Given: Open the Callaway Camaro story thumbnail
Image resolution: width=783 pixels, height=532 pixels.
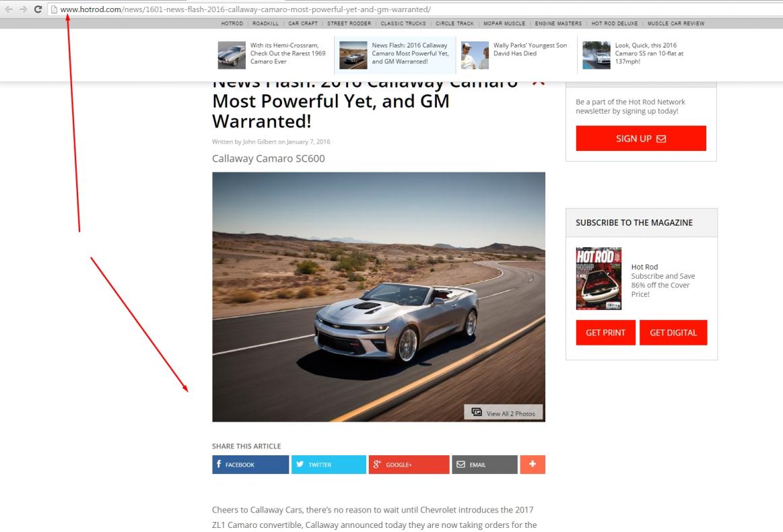Looking at the screenshot, I should [353, 55].
